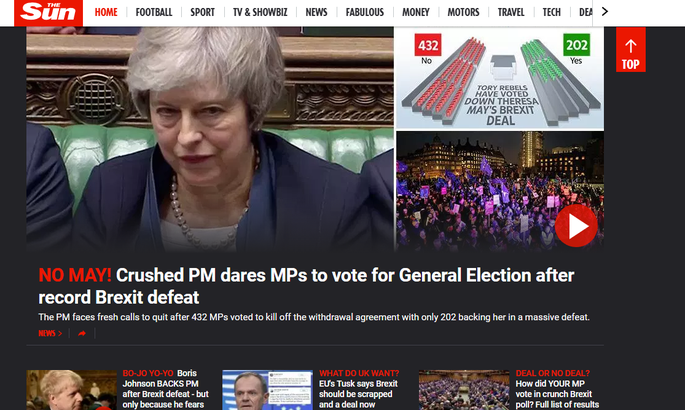The image size is (685, 410).
Task: Open the House of Commons chamber thumbnail
Action: 464,390
